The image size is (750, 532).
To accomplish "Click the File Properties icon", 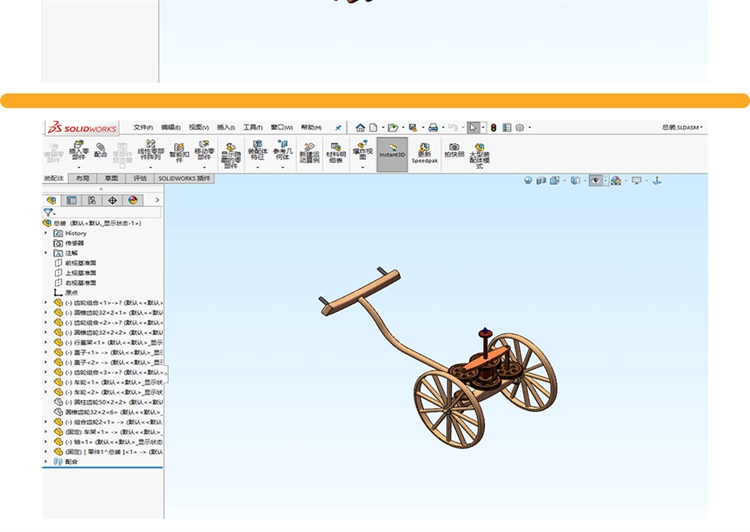I will [x=507, y=127].
